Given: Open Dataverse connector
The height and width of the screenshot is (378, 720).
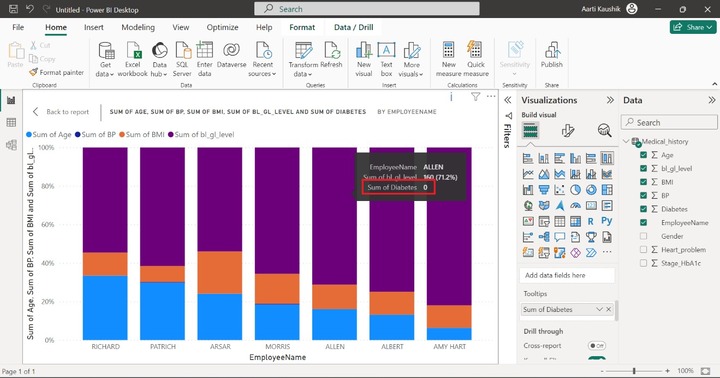Looking at the screenshot, I should coord(231,55).
